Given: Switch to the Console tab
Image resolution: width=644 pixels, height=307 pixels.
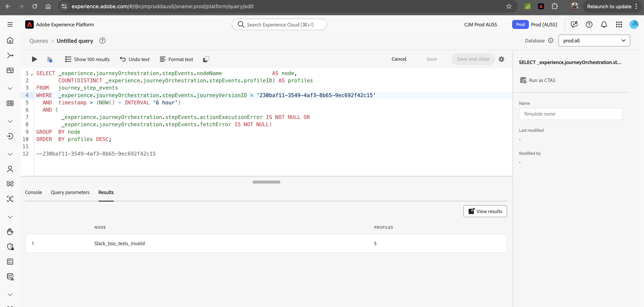Looking at the screenshot, I should [33, 192].
